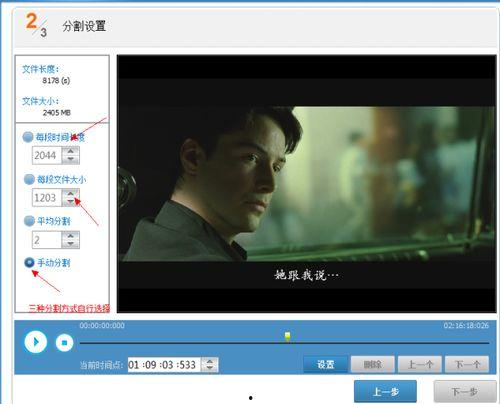Edit the 1203 file size field
This screenshot has width=500, height=404.
click(x=47, y=198)
